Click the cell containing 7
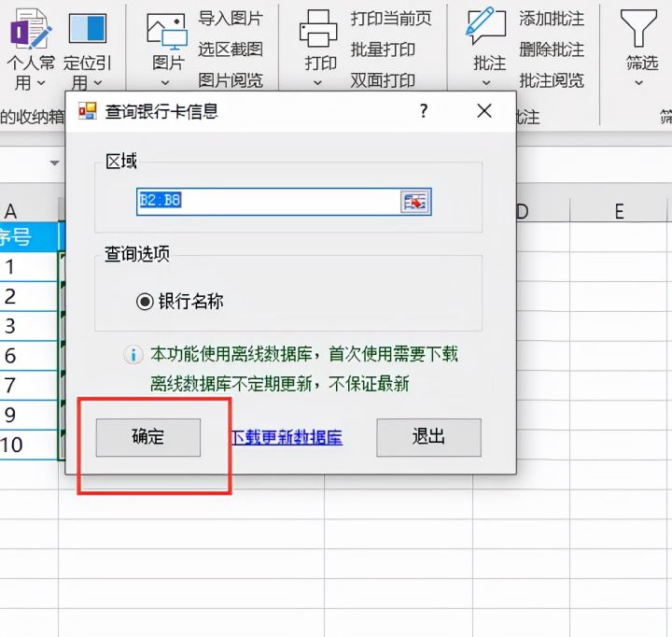 (x=29, y=385)
